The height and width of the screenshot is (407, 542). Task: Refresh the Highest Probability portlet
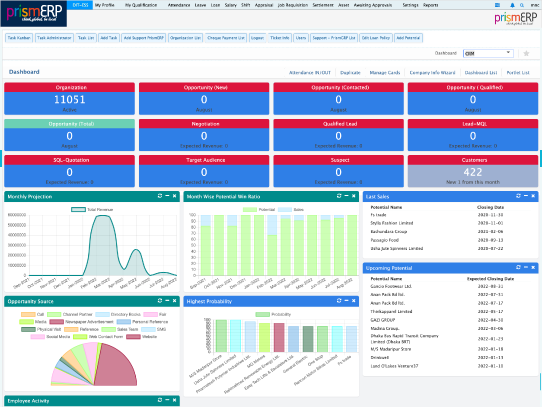[339, 301]
